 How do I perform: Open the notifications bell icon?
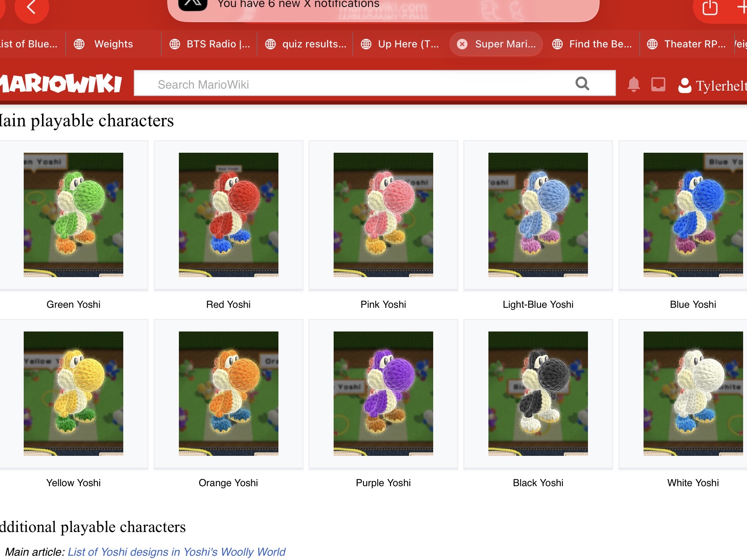click(x=633, y=84)
